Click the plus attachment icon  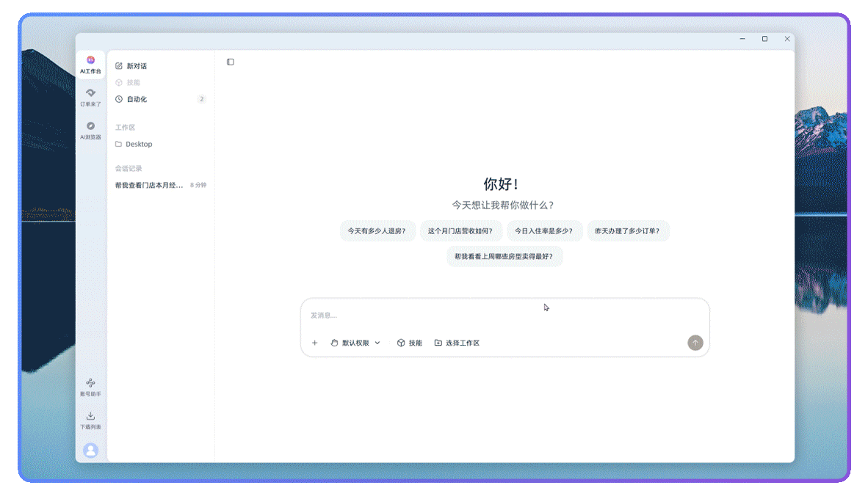click(x=314, y=343)
